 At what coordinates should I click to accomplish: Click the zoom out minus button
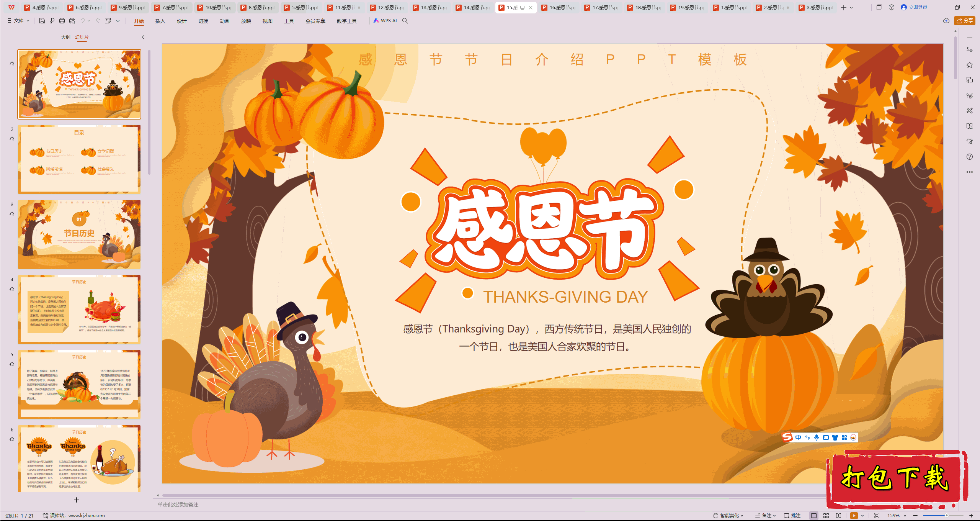915,516
